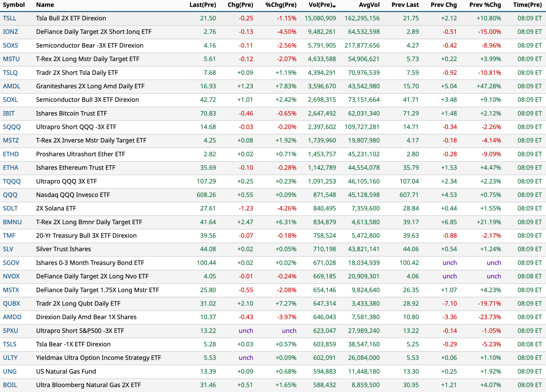Select the Silver Trust Ishares row
The width and height of the screenshot is (546, 392).
coord(63,249)
